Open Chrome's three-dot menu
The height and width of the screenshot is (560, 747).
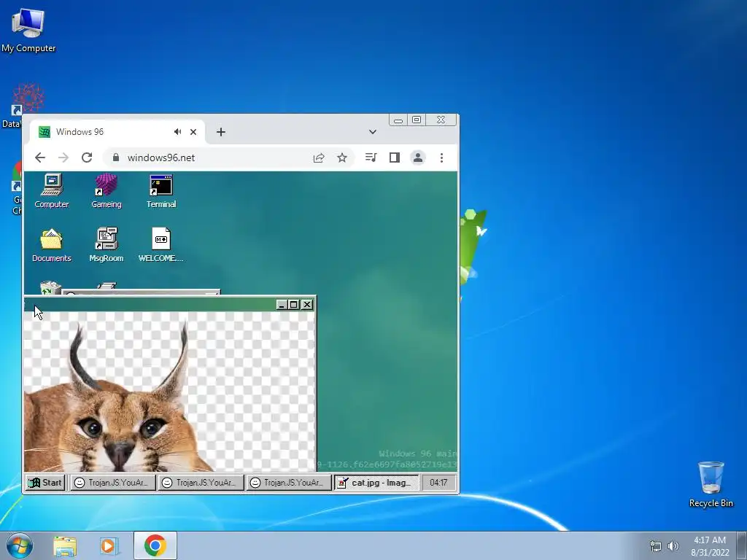tap(441, 157)
